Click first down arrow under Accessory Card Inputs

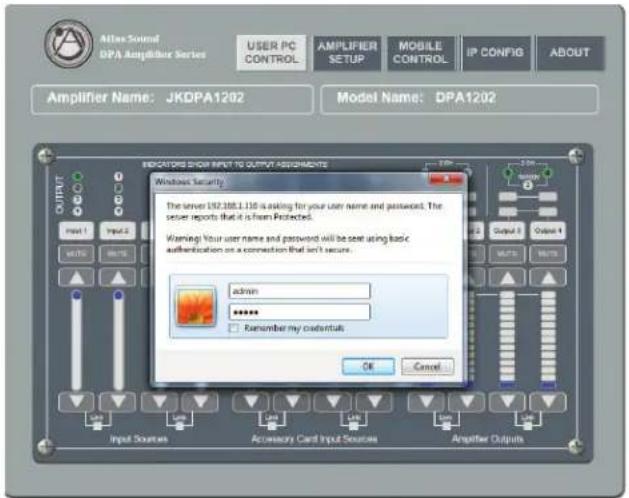(251, 402)
